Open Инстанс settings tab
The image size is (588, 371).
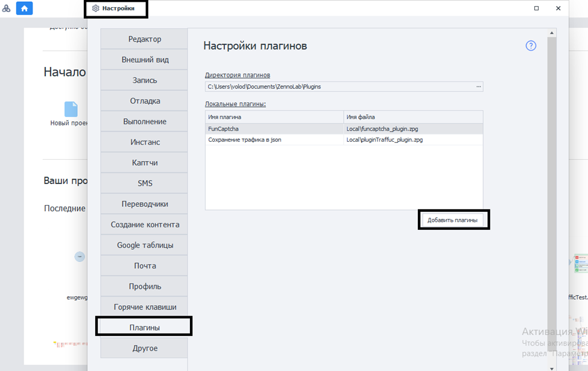coord(144,142)
